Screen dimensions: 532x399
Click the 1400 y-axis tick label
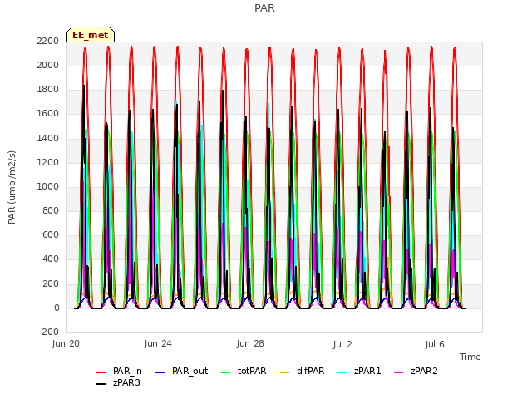tap(48, 138)
